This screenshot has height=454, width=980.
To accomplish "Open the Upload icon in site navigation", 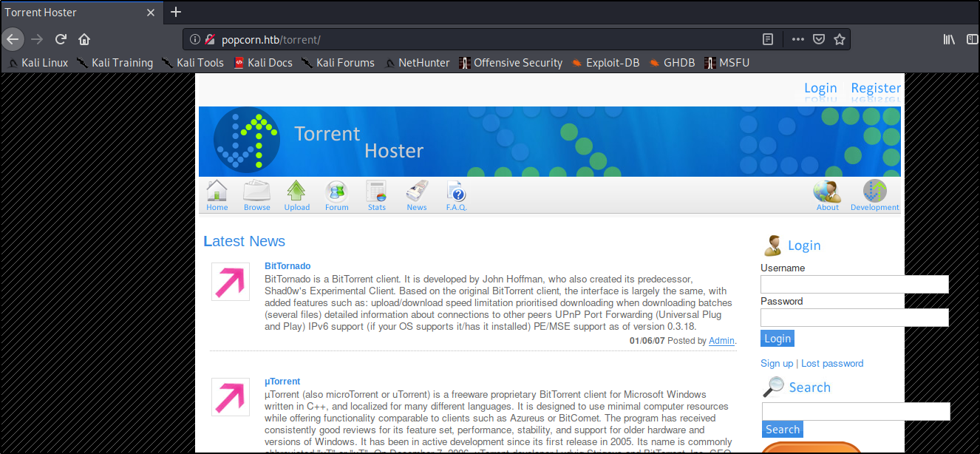I will [x=296, y=196].
